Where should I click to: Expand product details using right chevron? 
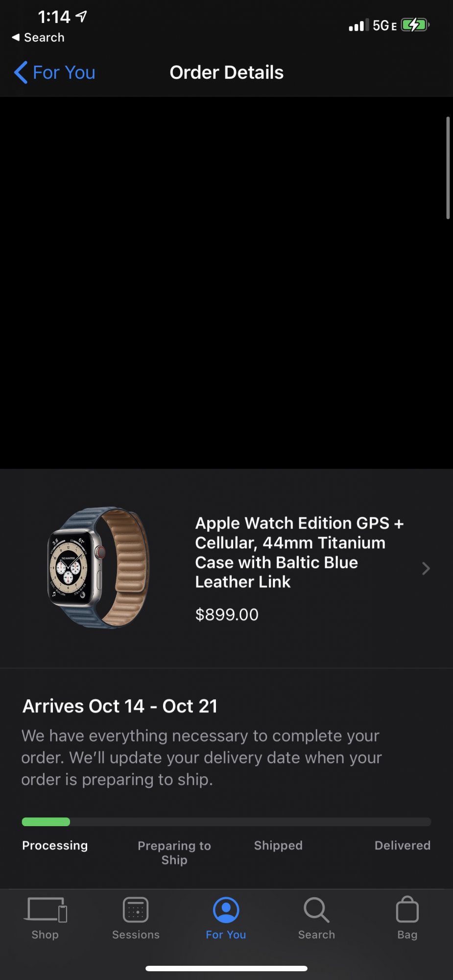click(x=426, y=568)
